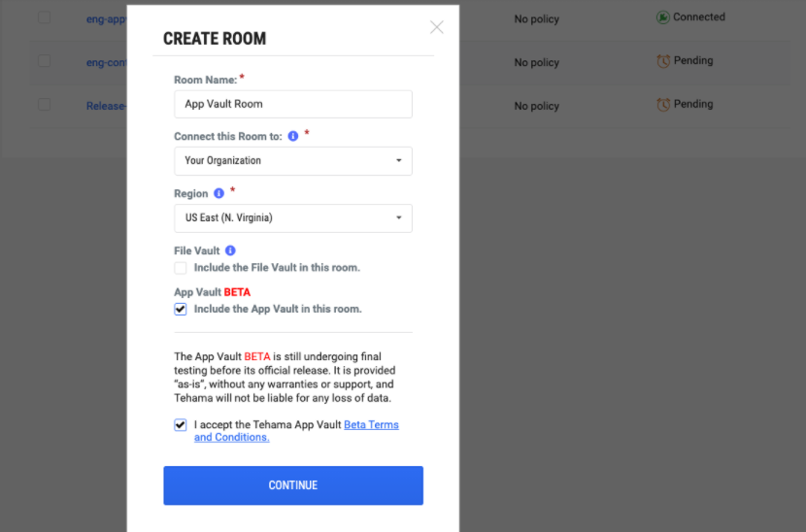
Task: Click into the Room Name input field
Action: (x=293, y=104)
